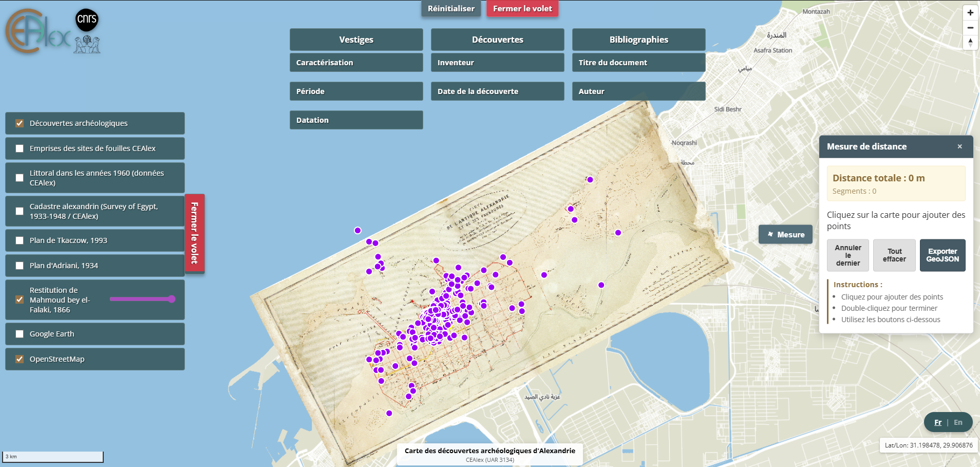Image resolution: width=980 pixels, height=467 pixels.
Task: Select the Bibliographies tab
Action: (638, 40)
